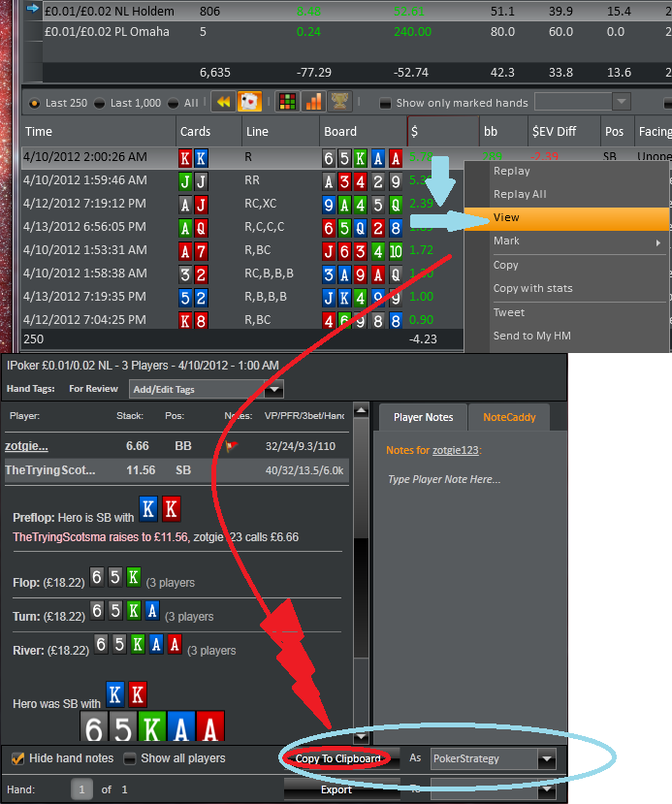Sort by the Board column header

pos(363,131)
